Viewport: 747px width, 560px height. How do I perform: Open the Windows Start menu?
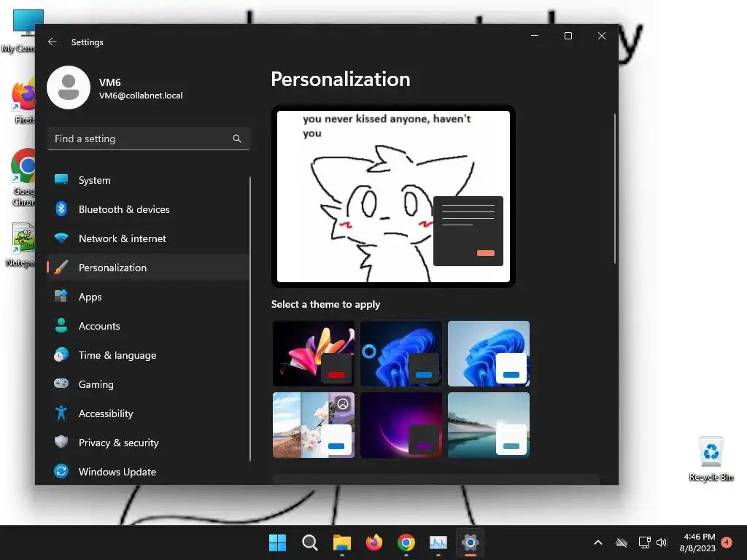[277, 542]
